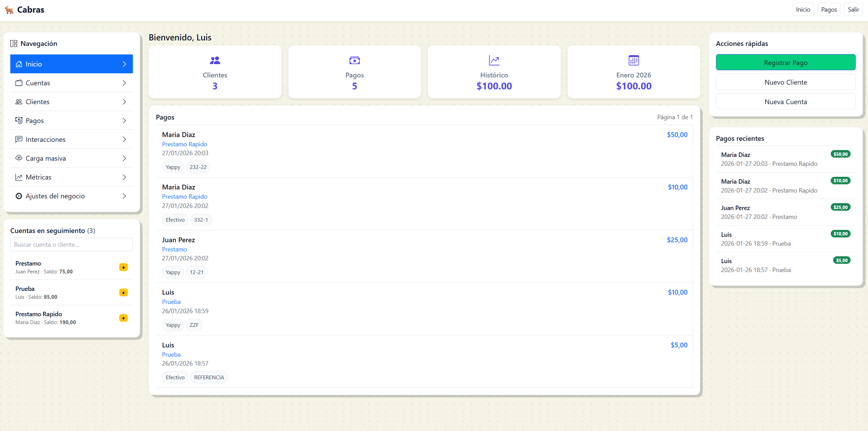Click the Clientes people icon card

click(215, 61)
